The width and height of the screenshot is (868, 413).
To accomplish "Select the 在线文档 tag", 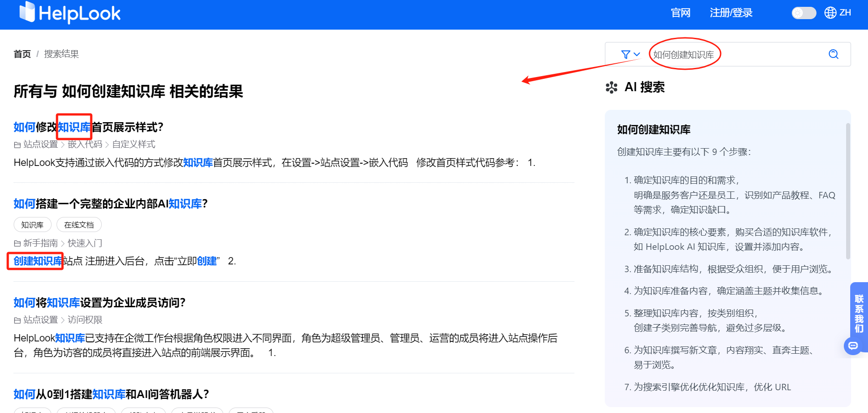I will [x=79, y=225].
